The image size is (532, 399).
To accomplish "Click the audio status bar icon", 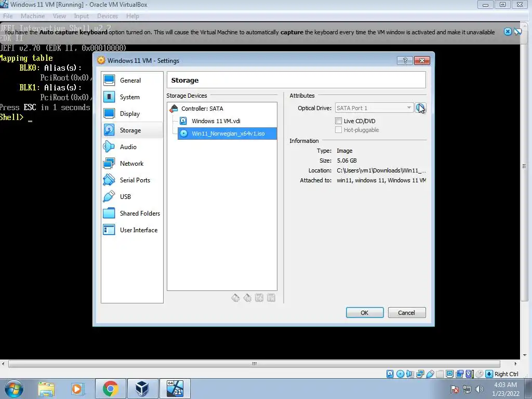I will click(x=410, y=374).
